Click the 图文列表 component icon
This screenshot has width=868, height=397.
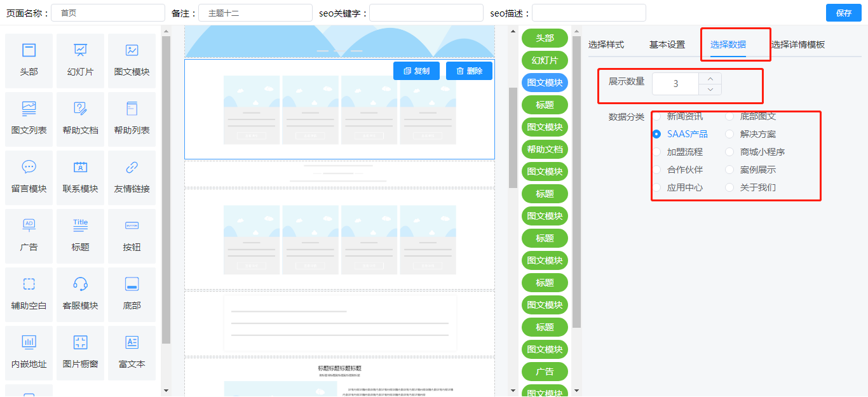coord(29,109)
